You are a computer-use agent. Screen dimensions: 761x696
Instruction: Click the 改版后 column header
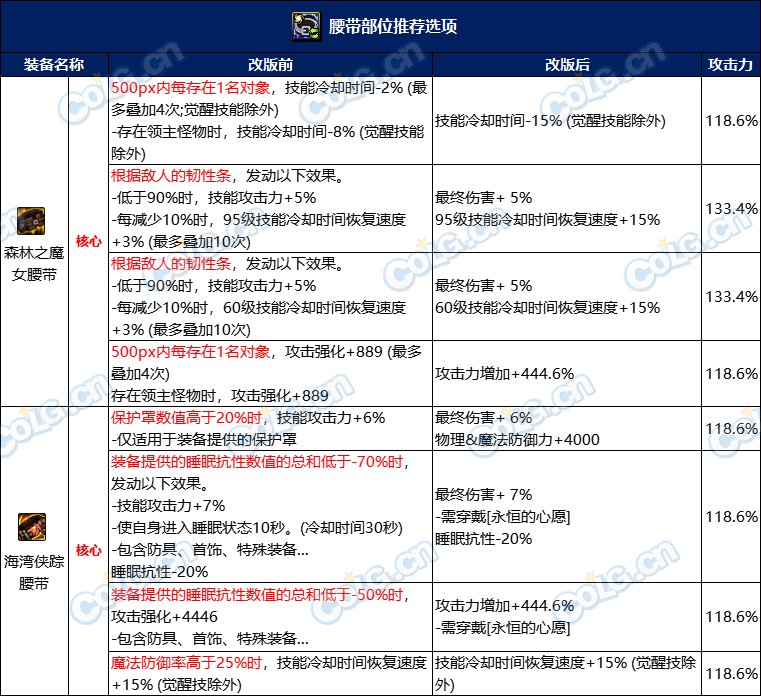[x=567, y=65]
